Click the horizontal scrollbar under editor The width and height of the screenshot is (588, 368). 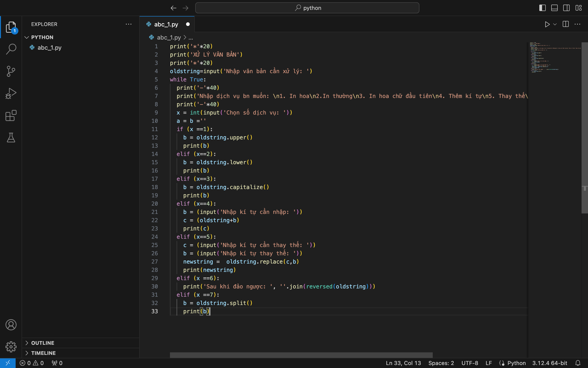[301, 355]
